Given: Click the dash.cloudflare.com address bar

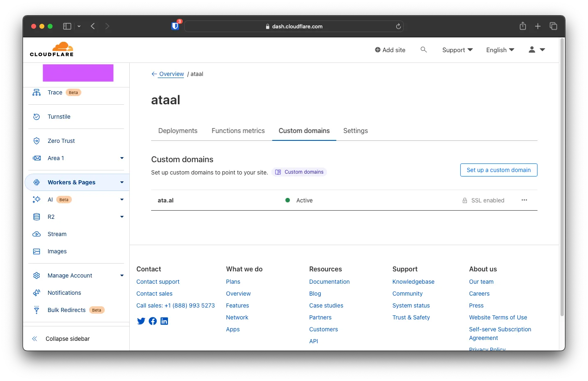Looking at the screenshot, I should pos(294,26).
